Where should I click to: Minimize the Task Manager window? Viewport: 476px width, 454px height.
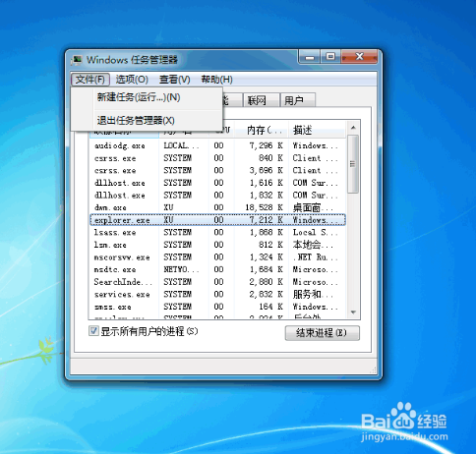(310, 57)
